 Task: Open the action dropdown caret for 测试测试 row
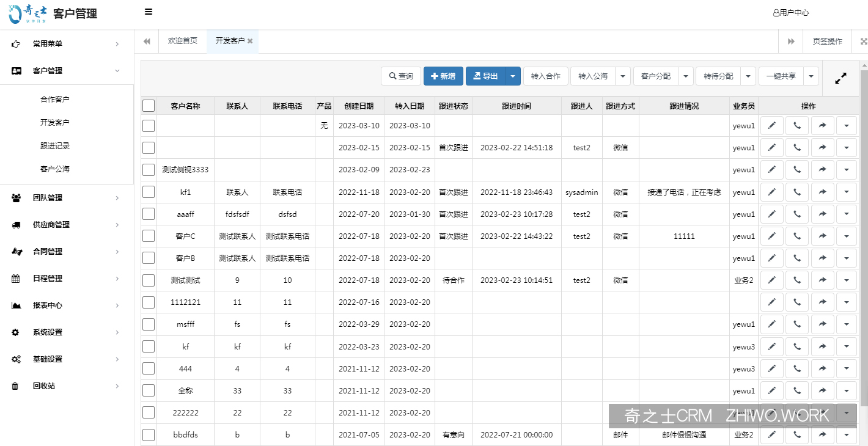[847, 280]
